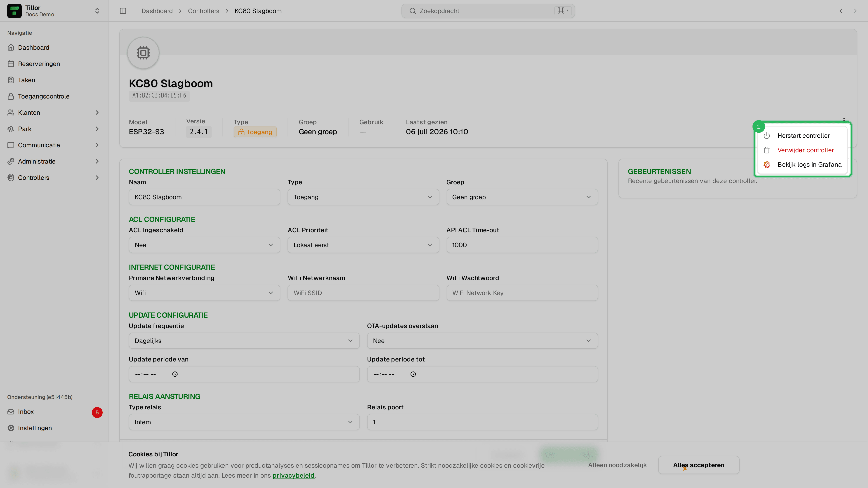The height and width of the screenshot is (488, 868).
Task: Click the WiFi Netwerknaam SSID field
Action: click(363, 293)
